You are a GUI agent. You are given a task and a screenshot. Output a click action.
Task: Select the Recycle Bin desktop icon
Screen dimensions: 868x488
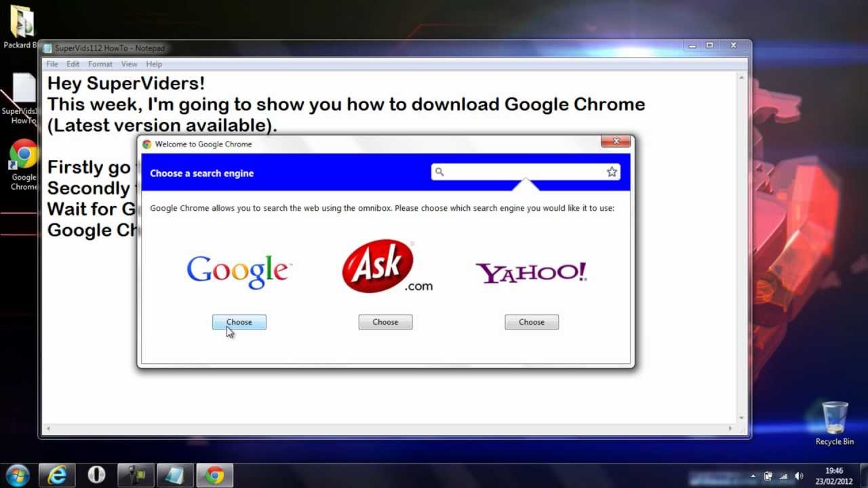835,424
